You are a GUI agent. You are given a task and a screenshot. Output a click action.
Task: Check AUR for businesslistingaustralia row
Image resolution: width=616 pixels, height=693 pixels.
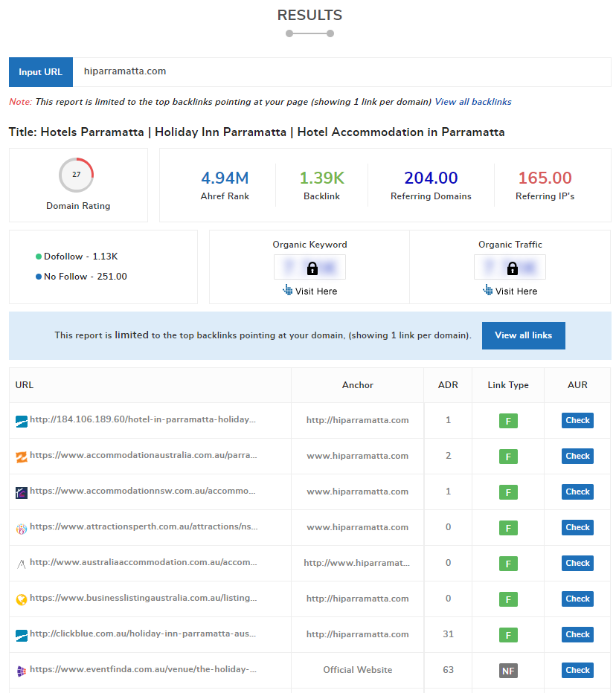577,599
